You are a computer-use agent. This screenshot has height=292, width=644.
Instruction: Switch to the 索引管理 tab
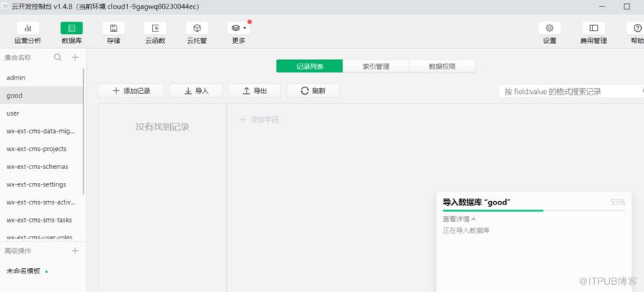pyautogui.click(x=376, y=66)
